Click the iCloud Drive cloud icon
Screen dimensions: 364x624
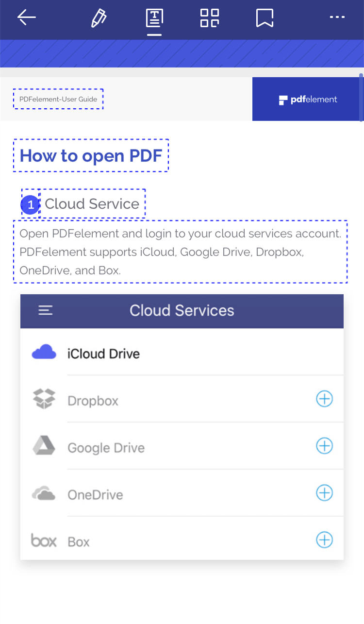pyautogui.click(x=44, y=352)
